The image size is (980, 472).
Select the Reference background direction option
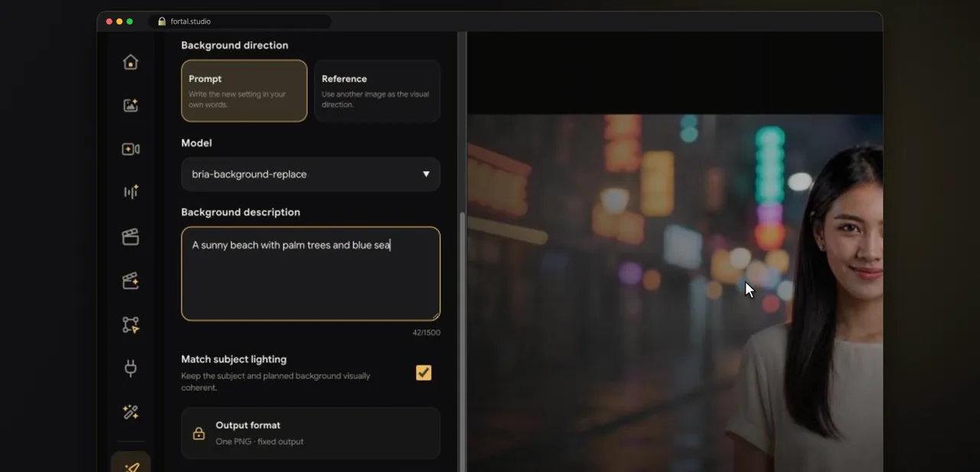[377, 90]
